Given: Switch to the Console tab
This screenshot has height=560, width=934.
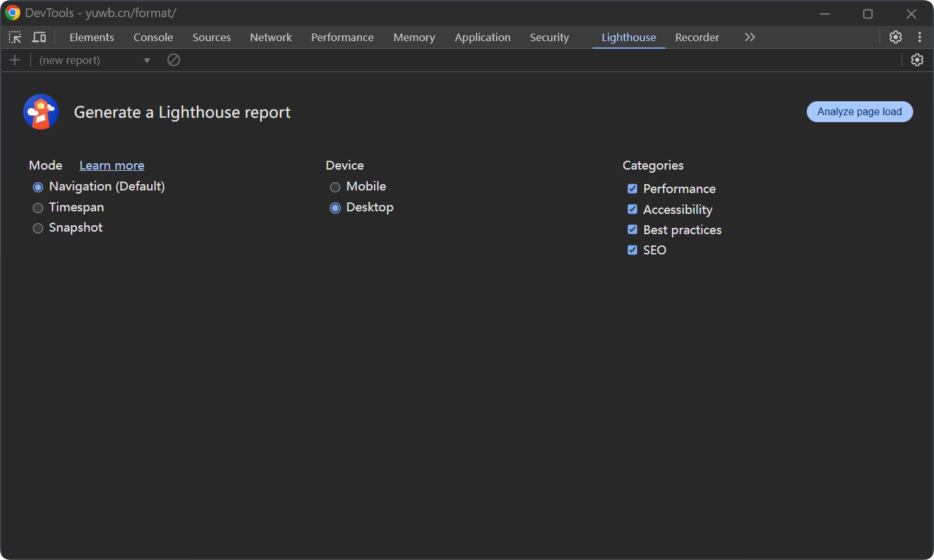Looking at the screenshot, I should point(153,37).
